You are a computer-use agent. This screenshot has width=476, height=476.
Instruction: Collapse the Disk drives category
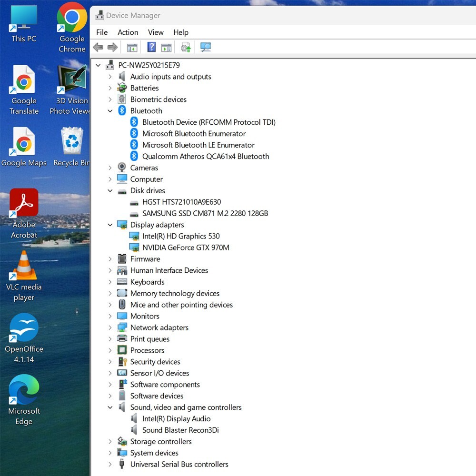coord(110,191)
